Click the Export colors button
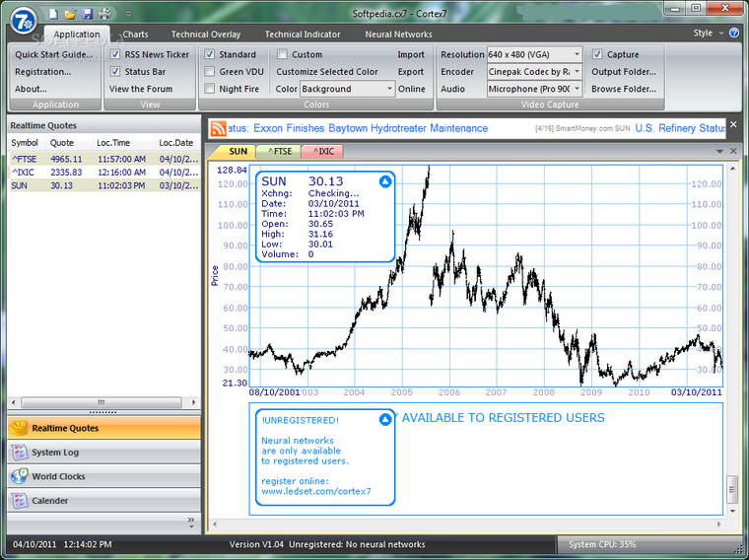 [411, 72]
